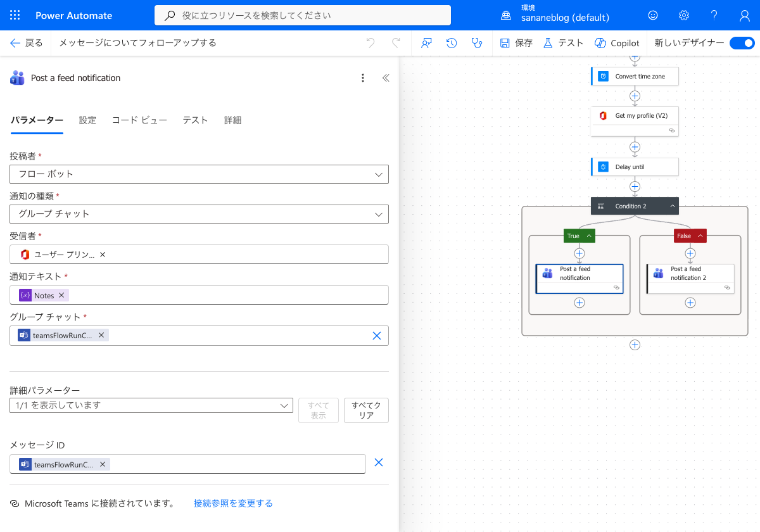Switch to the 詳細 tab

point(232,120)
